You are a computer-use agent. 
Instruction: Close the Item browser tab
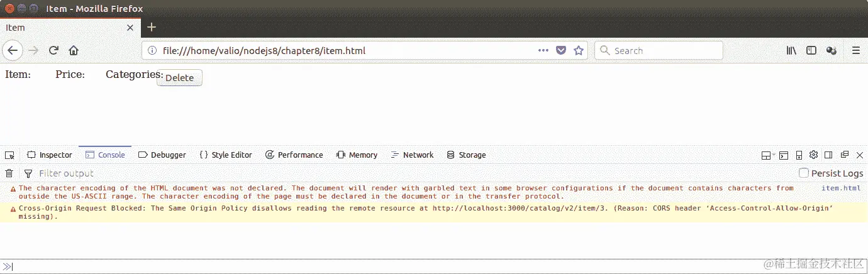(x=130, y=28)
